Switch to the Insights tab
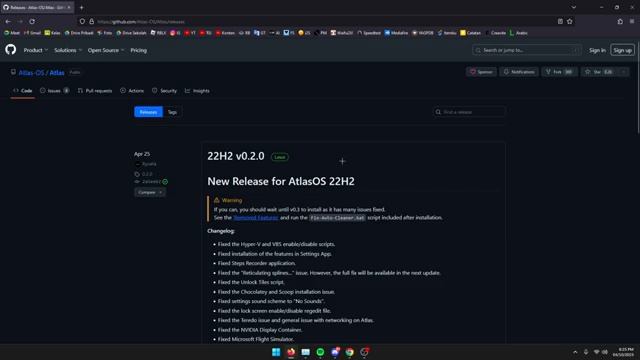The width and height of the screenshot is (640, 360). [197, 91]
